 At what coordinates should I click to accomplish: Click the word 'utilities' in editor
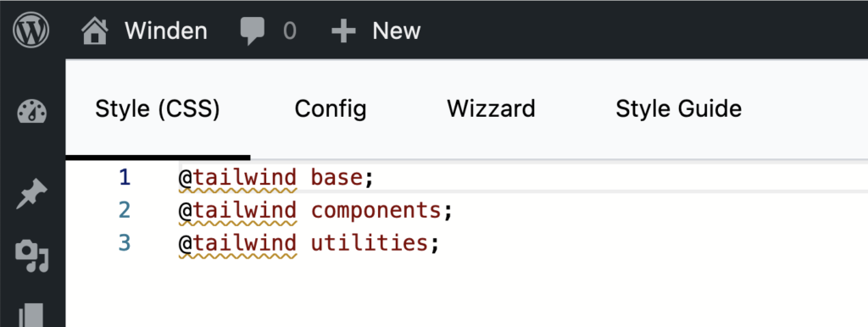tap(370, 243)
